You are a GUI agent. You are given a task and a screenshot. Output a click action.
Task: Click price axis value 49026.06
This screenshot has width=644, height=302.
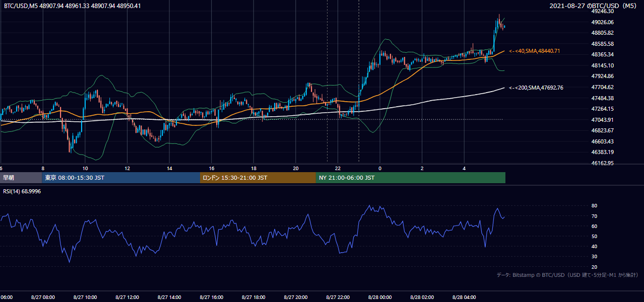click(602, 22)
